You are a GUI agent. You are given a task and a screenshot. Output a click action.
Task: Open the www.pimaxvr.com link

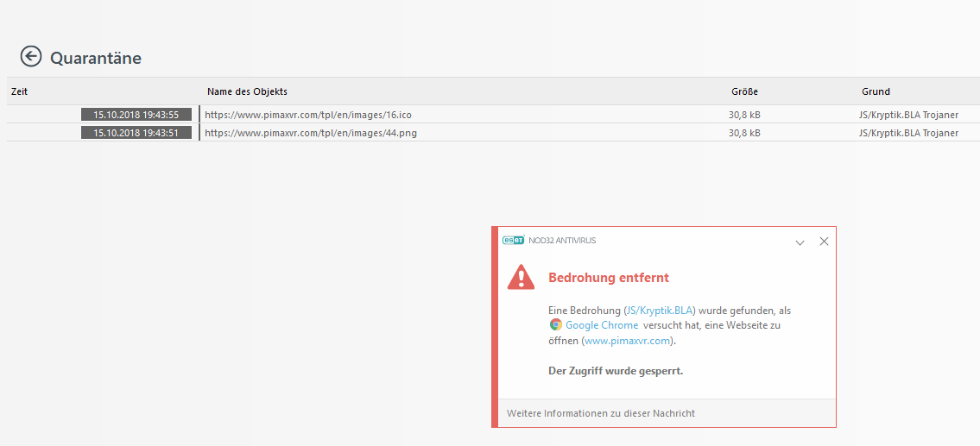tap(628, 341)
